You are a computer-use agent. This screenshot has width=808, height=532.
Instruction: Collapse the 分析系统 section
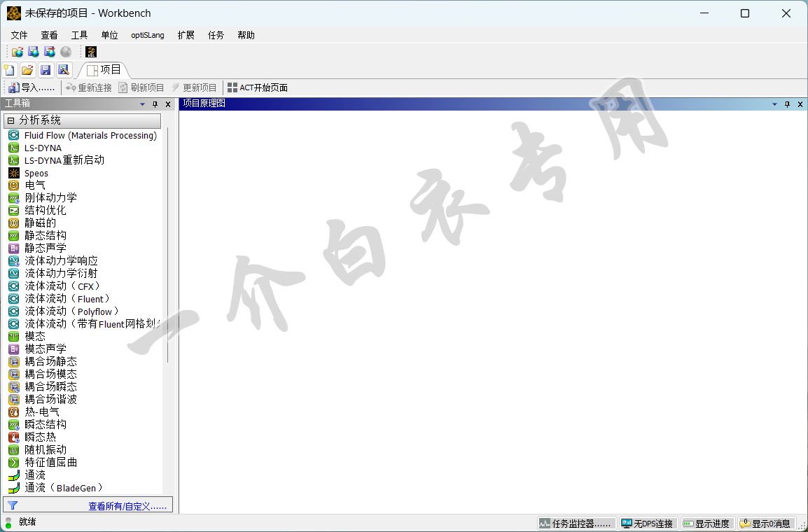11,120
